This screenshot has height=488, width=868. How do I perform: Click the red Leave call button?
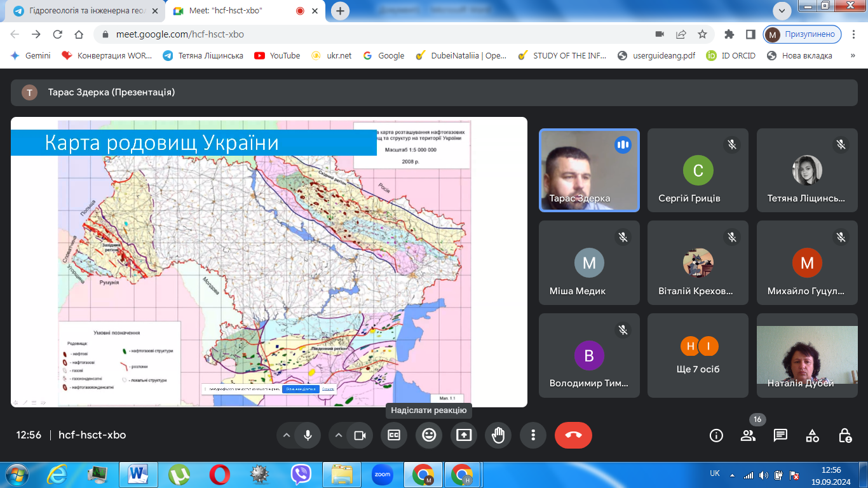pyautogui.click(x=573, y=435)
